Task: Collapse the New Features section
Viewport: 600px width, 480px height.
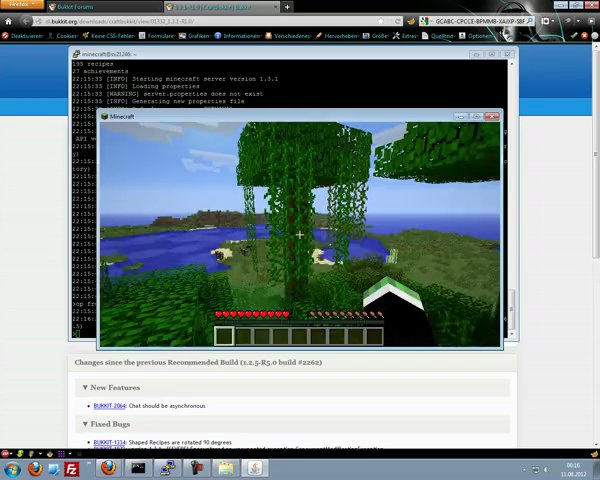Action: pyautogui.click(x=111, y=387)
